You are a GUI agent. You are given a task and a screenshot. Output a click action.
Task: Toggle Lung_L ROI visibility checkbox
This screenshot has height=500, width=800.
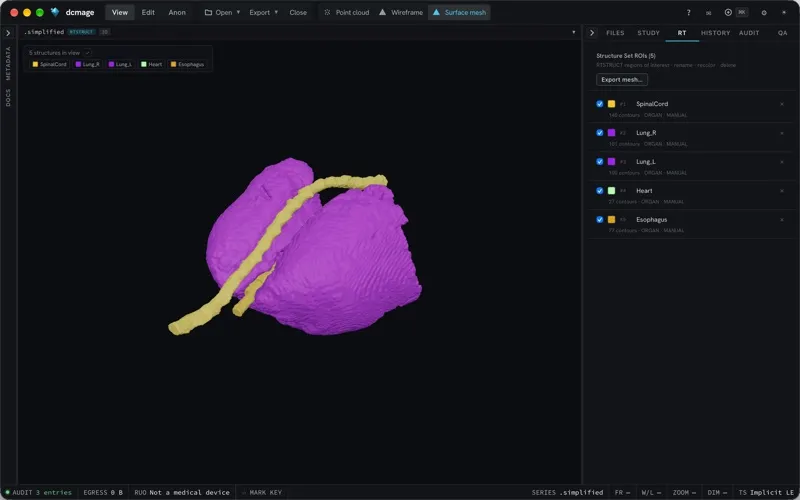click(x=599, y=162)
